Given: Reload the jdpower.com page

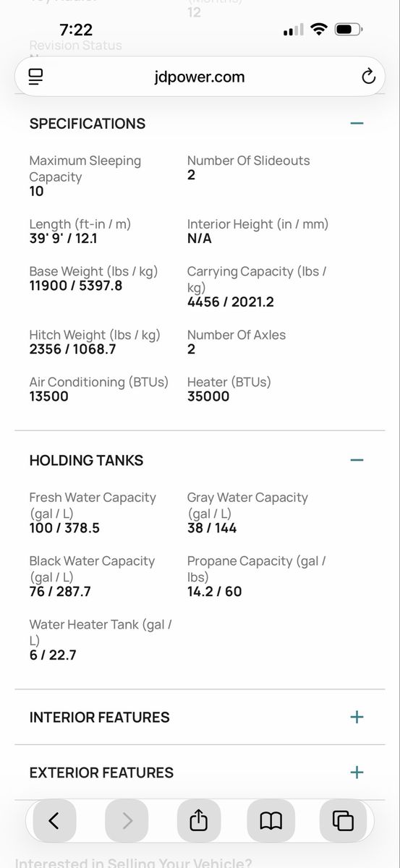Looking at the screenshot, I should pyautogui.click(x=368, y=77).
